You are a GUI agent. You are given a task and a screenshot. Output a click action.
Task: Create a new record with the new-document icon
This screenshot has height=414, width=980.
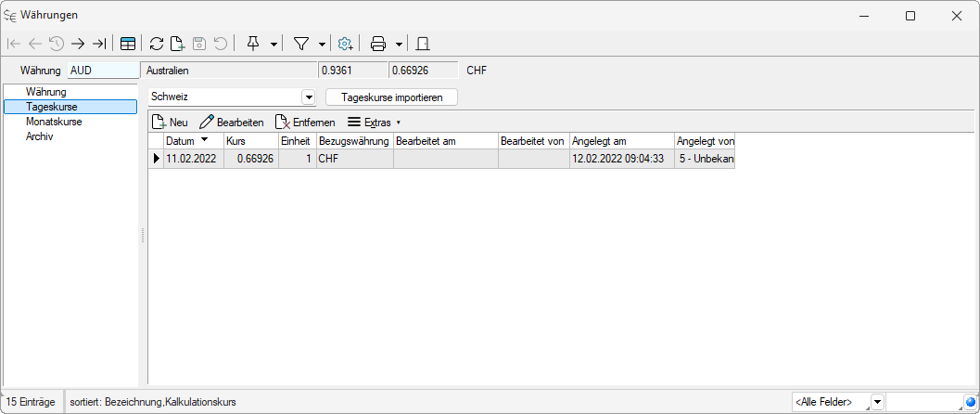[x=177, y=44]
